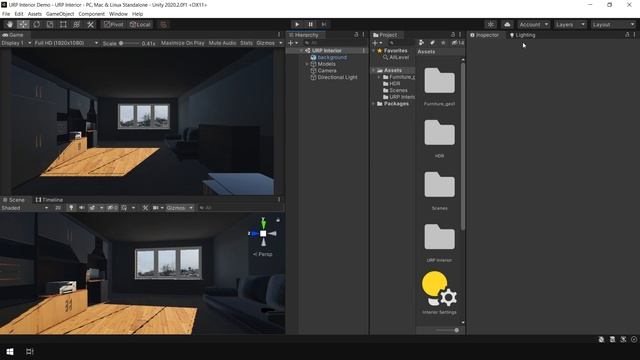Open the Edit menu
Viewport: 640px width, 360px height.
click(19, 14)
